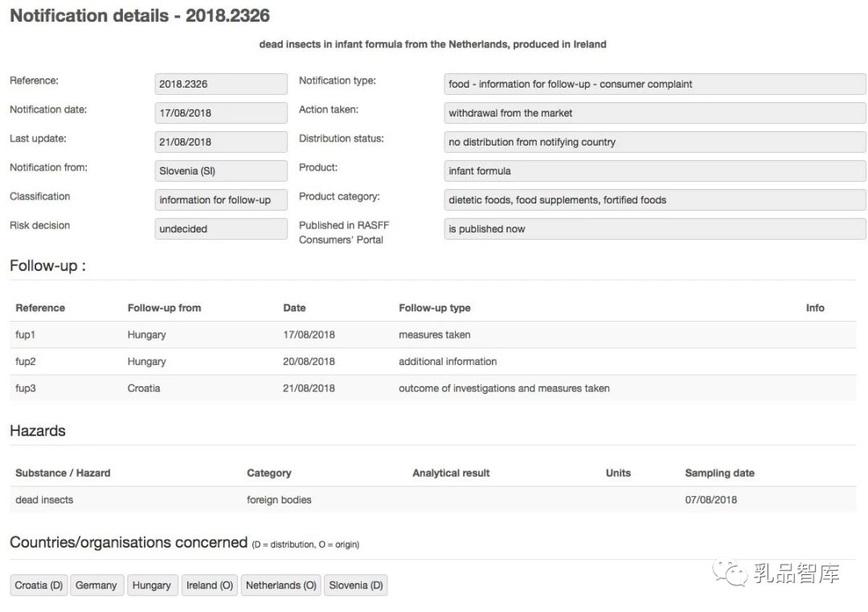Click the Notification from field Slovenia (SI)
This screenshot has width=868, height=612.
[220, 170]
